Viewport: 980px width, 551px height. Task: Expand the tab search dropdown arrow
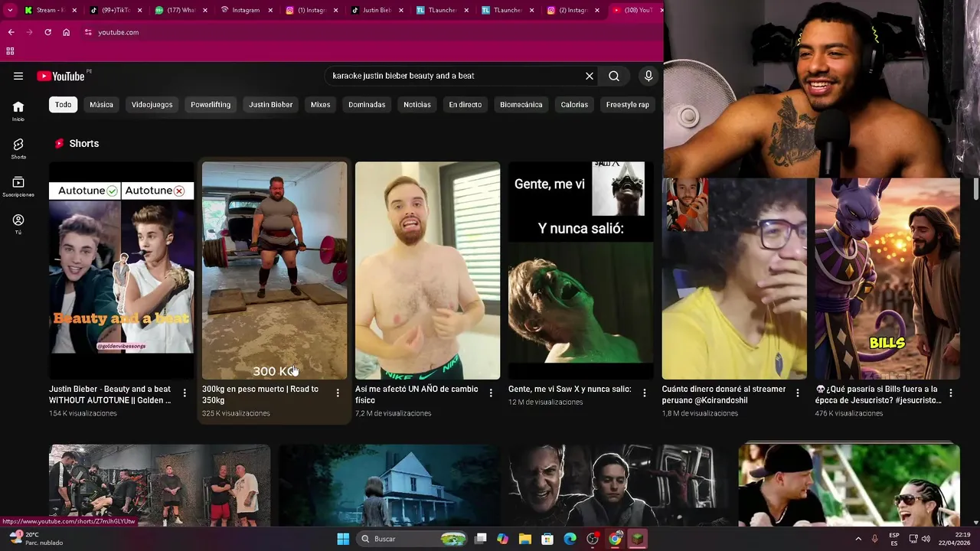pyautogui.click(x=10, y=10)
